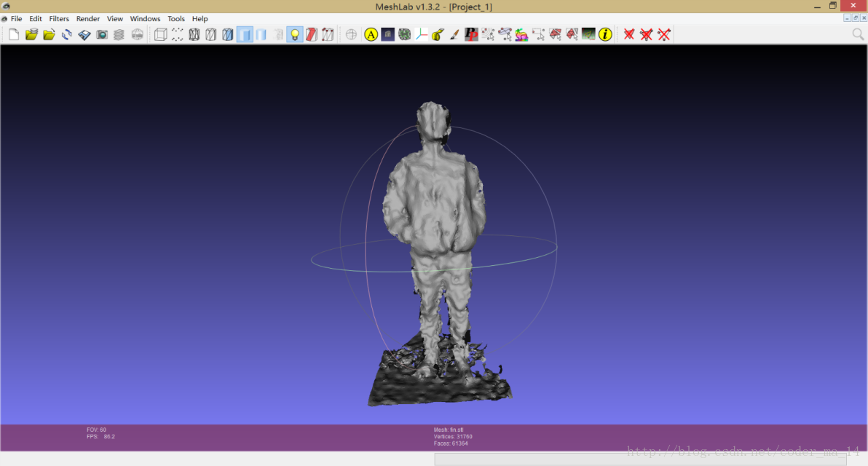Click the 'Faces: 61364' count

click(x=451, y=443)
